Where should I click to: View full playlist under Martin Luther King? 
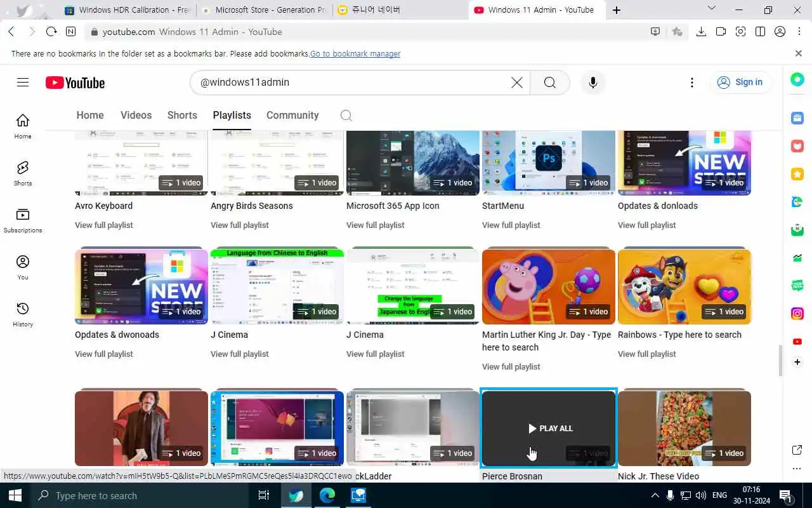[x=511, y=366]
